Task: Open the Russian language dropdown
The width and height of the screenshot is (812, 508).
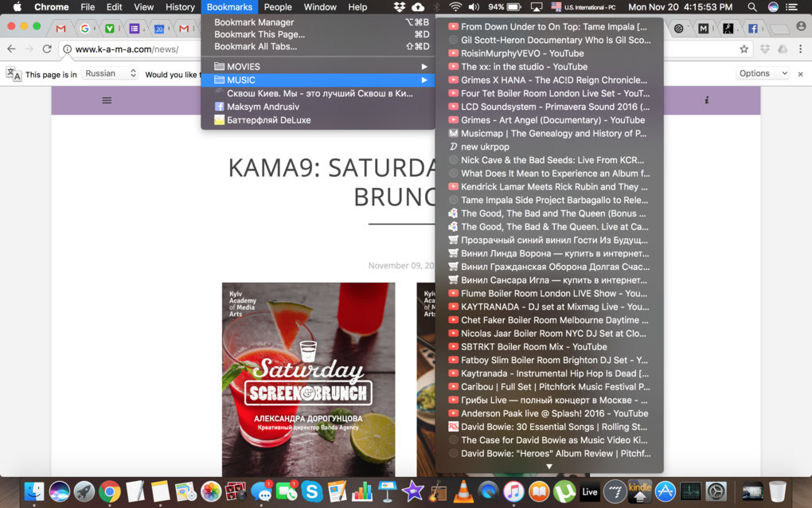Action: point(111,73)
